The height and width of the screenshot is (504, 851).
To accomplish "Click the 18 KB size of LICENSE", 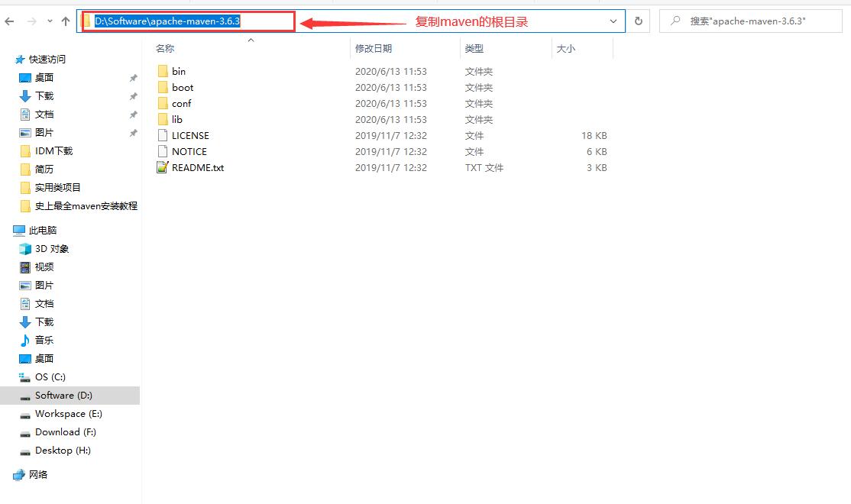I will coord(594,136).
